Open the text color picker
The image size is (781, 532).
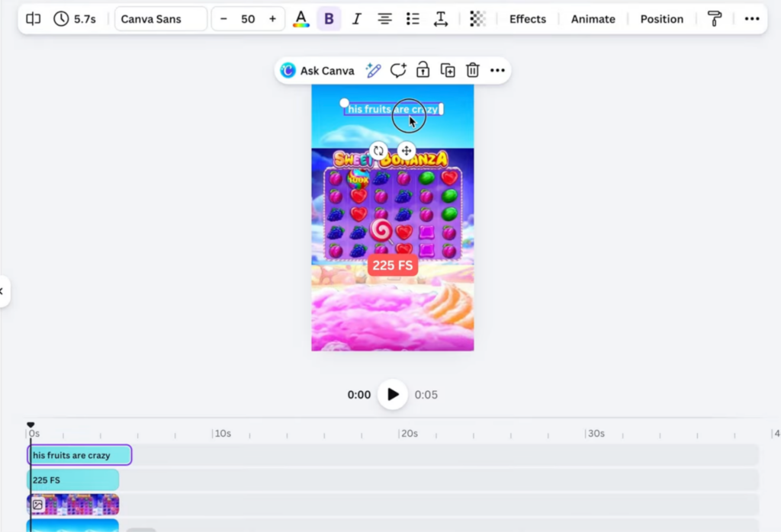coord(301,19)
